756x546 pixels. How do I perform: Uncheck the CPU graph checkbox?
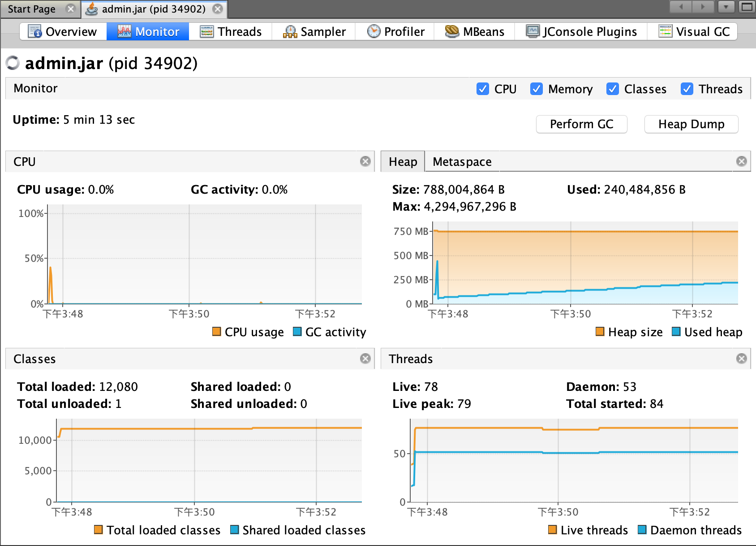pos(482,89)
